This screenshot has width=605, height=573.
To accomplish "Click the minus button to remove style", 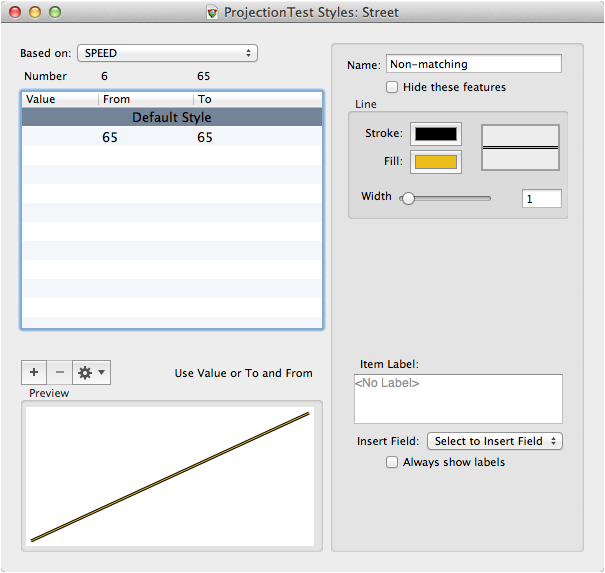I will tap(59, 372).
